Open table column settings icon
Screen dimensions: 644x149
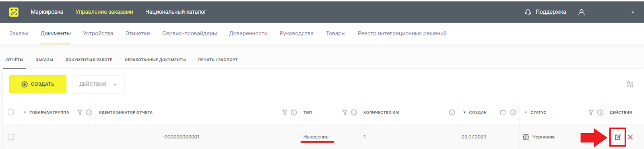point(630,84)
